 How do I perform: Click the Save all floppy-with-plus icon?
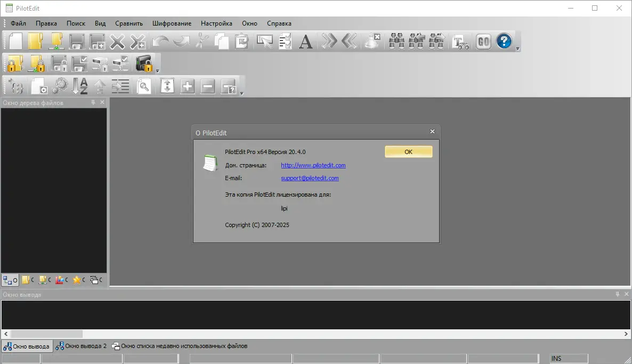click(97, 42)
